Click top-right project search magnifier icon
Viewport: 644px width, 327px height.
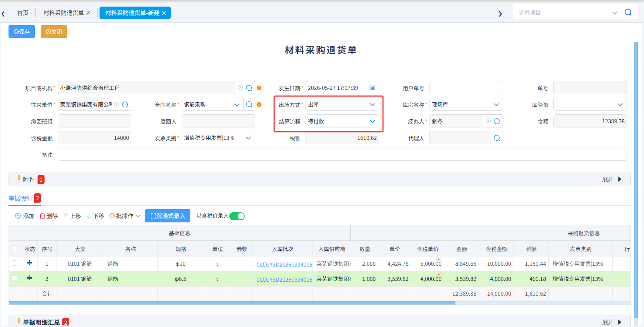[628, 12]
